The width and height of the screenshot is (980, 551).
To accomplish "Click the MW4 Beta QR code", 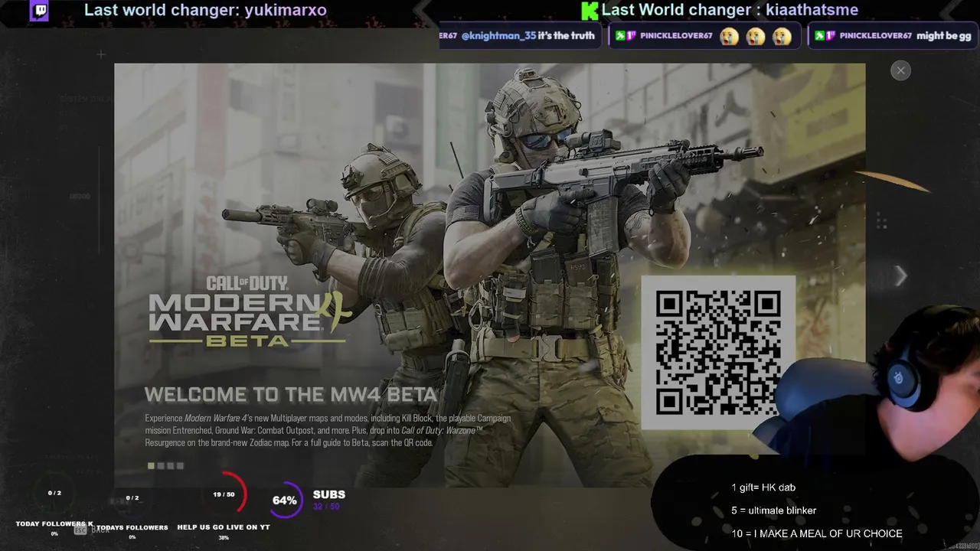I will tap(718, 353).
